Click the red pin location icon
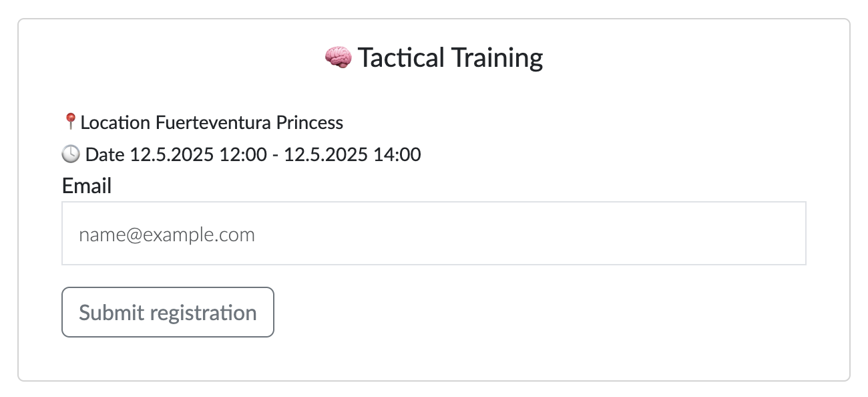Screen dimensions: 868x397 click(70, 122)
